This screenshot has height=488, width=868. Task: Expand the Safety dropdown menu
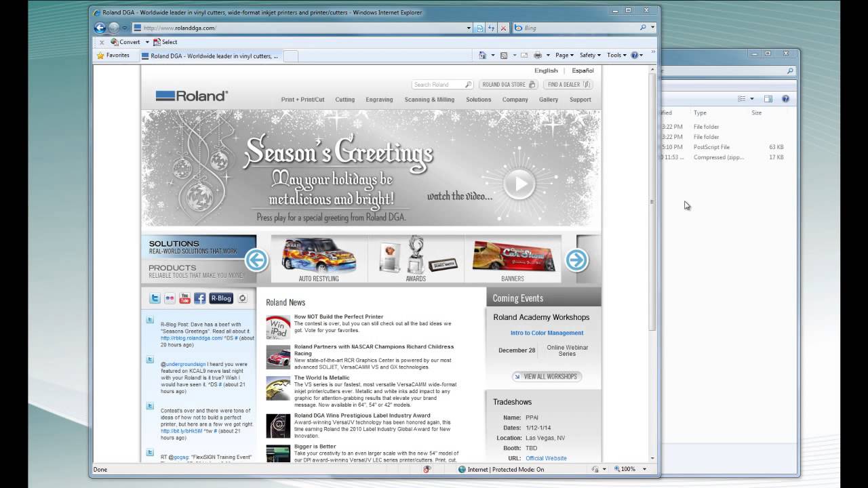click(x=590, y=56)
